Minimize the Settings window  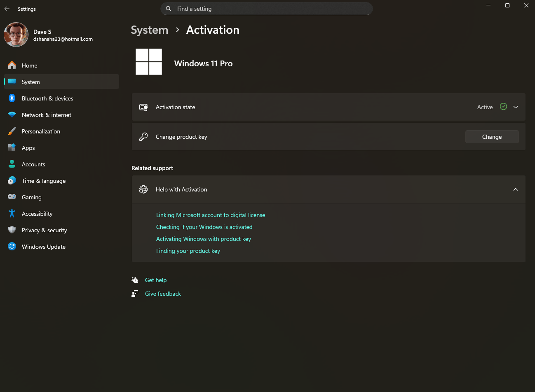[x=488, y=5]
